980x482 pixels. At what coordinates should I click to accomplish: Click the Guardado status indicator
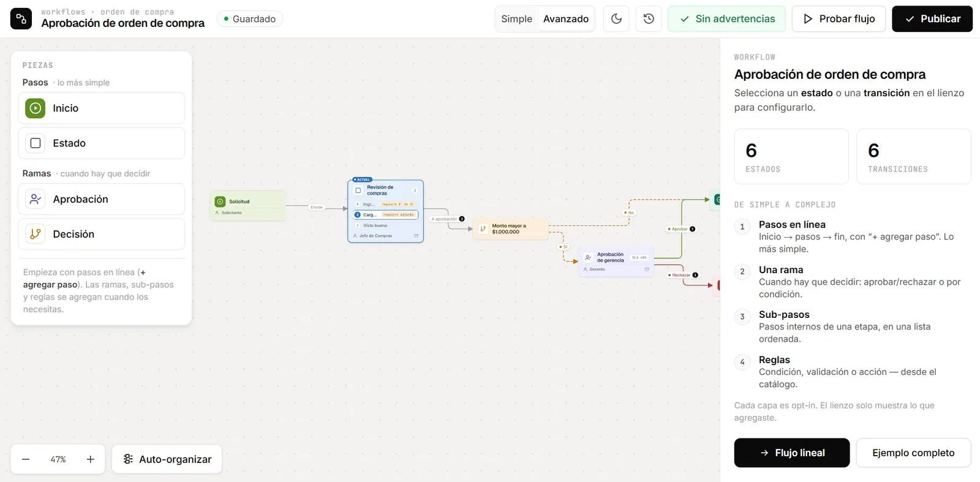tap(249, 19)
